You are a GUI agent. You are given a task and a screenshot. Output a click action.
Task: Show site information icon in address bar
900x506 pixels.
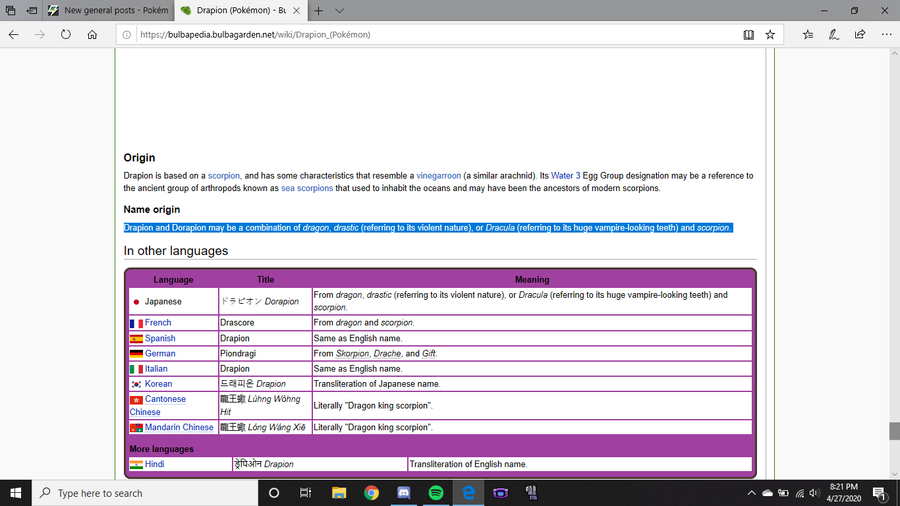(x=127, y=34)
